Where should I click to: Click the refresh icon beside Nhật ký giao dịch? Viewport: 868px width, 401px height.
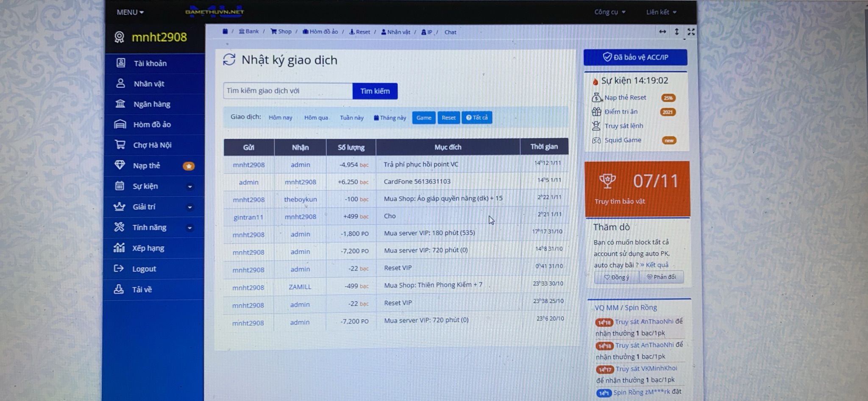click(229, 60)
